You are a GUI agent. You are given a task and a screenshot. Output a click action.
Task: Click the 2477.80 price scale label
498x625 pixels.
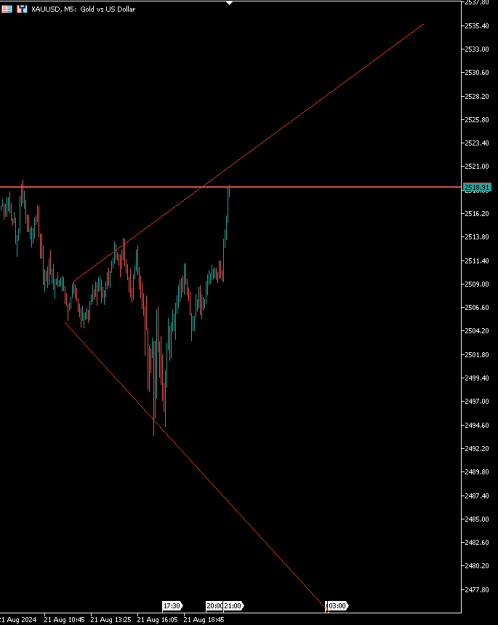(x=477, y=589)
